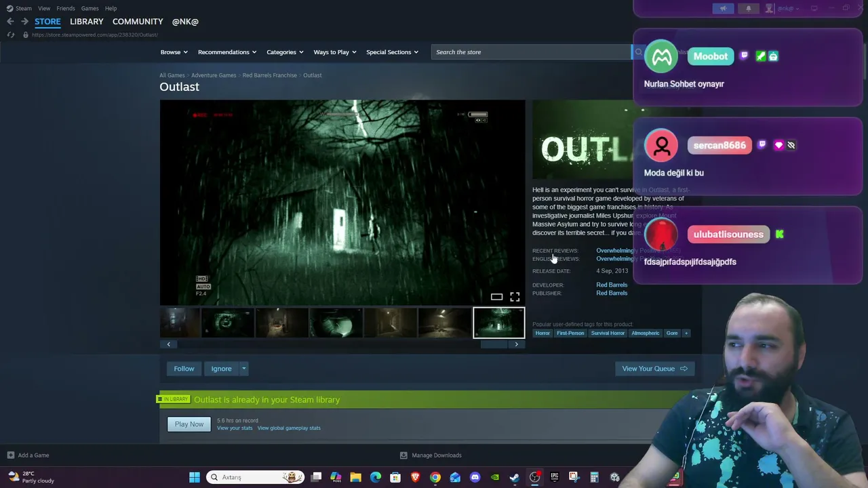Open Outlook mail from taskbar
The height and width of the screenshot is (488, 868).
(455, 477)
